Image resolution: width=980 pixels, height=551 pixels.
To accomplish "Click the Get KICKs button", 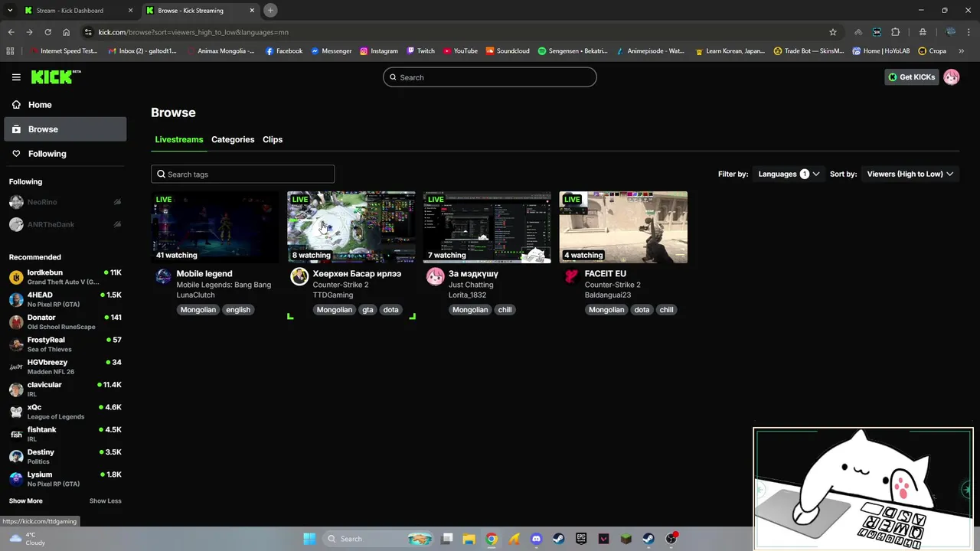I will 911,77.
